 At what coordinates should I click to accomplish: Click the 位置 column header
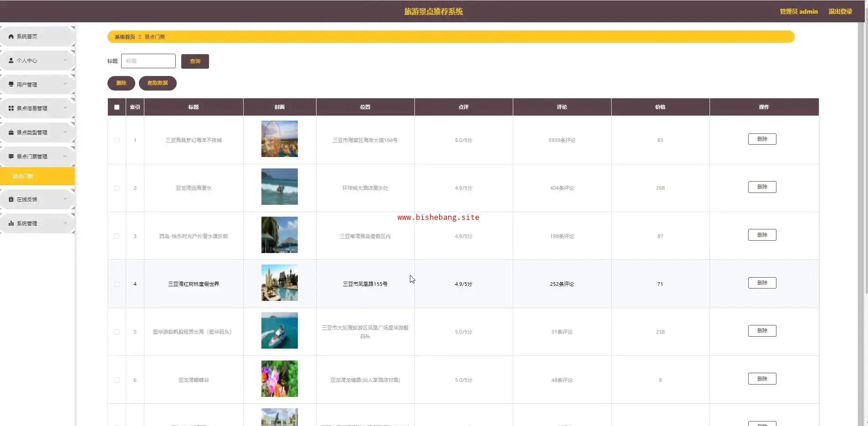click(x=365, y=107)
